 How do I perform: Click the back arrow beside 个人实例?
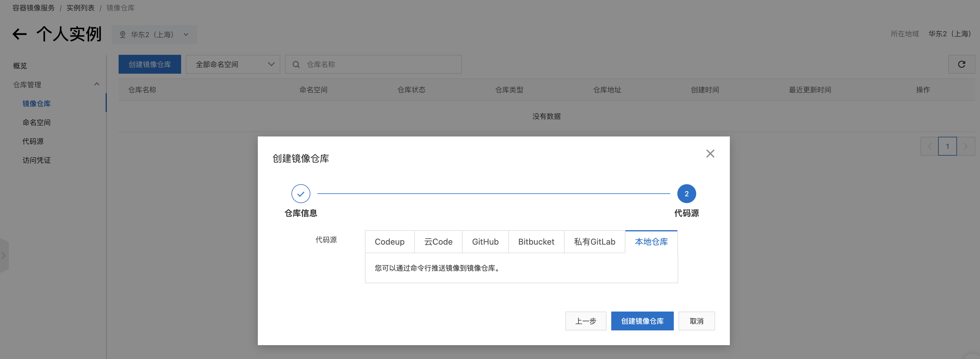[x=19, y=34]
